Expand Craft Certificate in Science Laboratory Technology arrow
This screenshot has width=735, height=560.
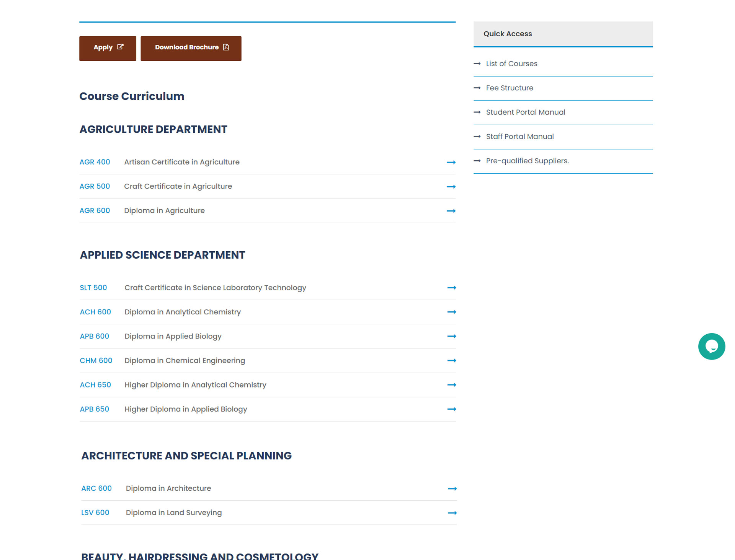(x=451, y=288)
